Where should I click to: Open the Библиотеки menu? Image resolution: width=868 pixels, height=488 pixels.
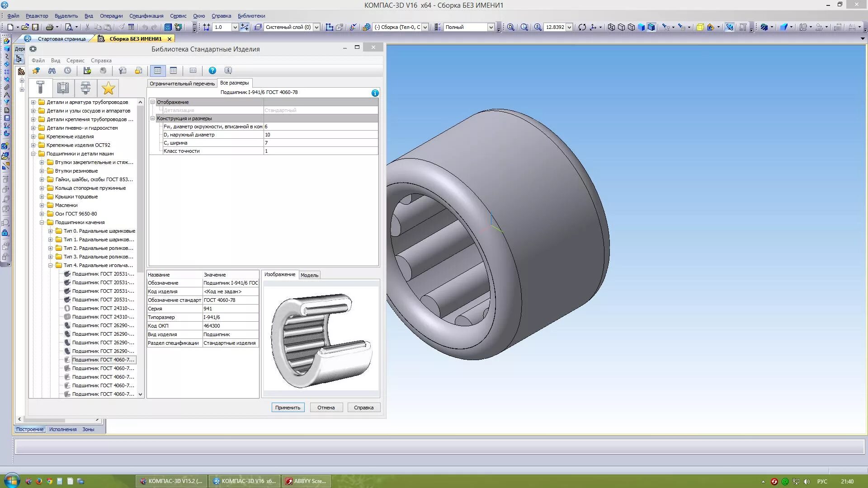pyautogui.click(x=251, y=16)
